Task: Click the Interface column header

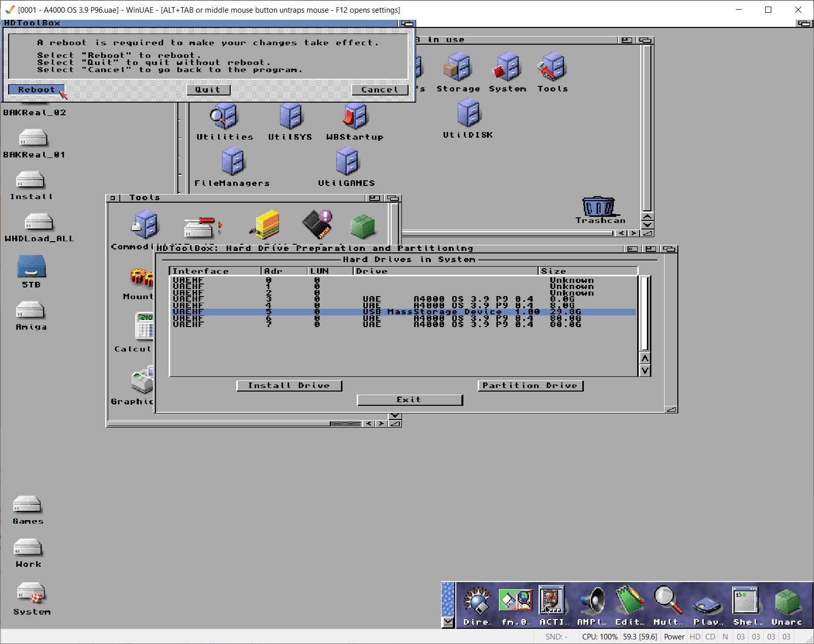Action: 215,271
